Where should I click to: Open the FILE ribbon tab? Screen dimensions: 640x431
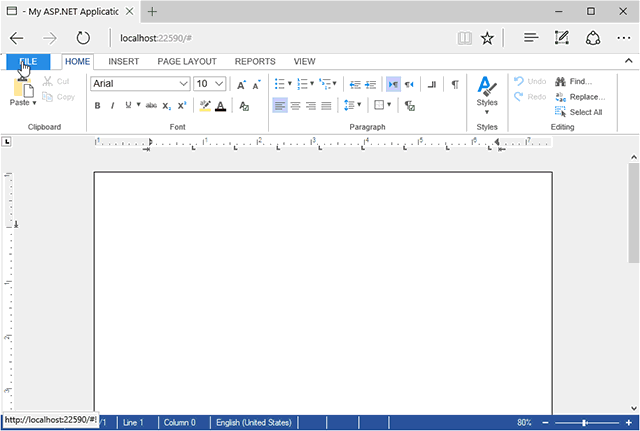[28, 62]
